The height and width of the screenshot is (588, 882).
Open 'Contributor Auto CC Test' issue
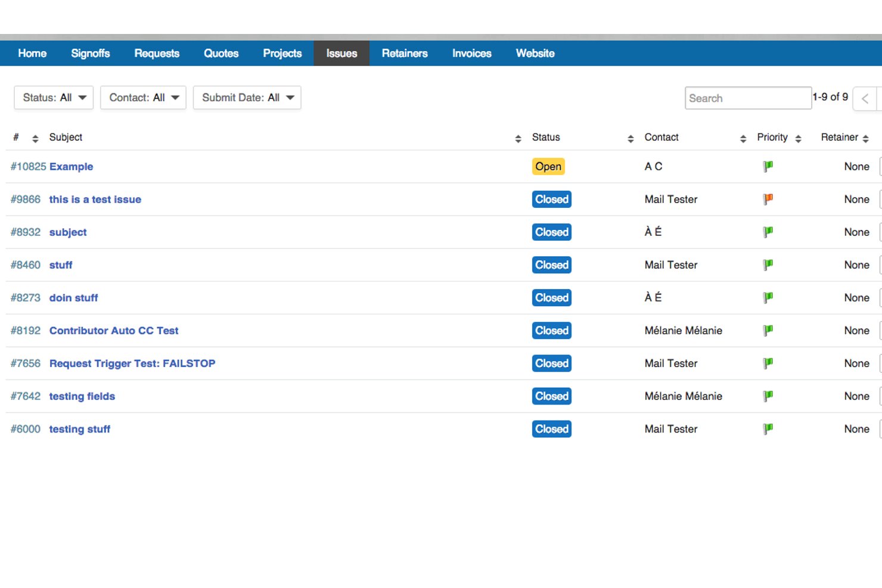click(114, 330)
